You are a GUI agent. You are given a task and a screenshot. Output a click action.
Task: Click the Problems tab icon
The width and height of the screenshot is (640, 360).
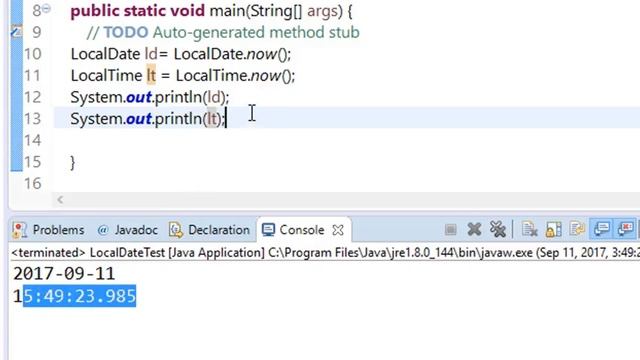[x=19, y=230]
